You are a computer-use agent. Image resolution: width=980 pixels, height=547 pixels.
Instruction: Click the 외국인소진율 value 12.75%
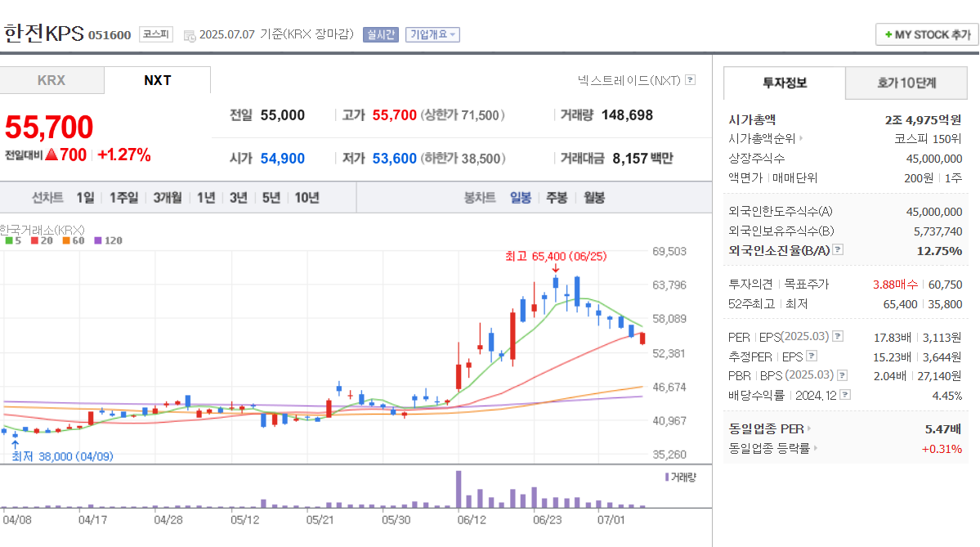[x=939, y=251]
